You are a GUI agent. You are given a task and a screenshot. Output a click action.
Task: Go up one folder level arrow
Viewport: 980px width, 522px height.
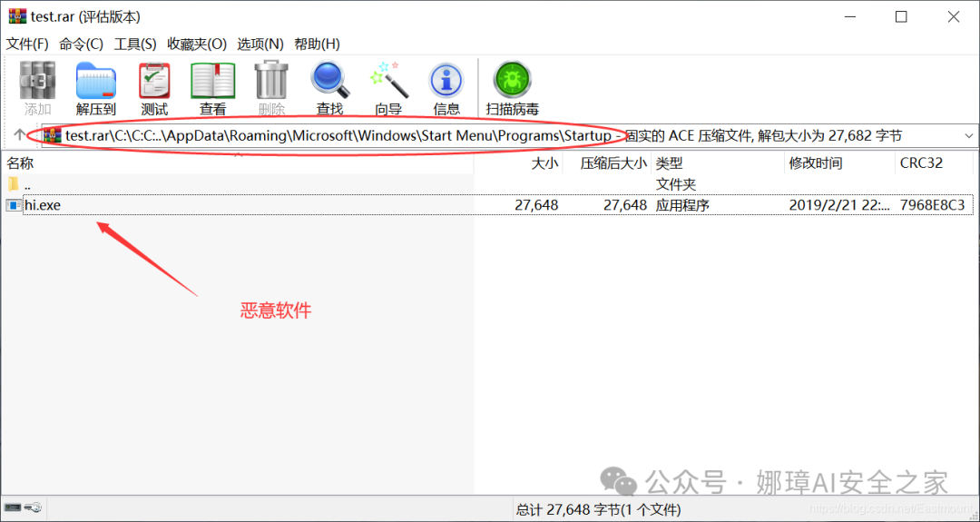click(x=20, y=135)
